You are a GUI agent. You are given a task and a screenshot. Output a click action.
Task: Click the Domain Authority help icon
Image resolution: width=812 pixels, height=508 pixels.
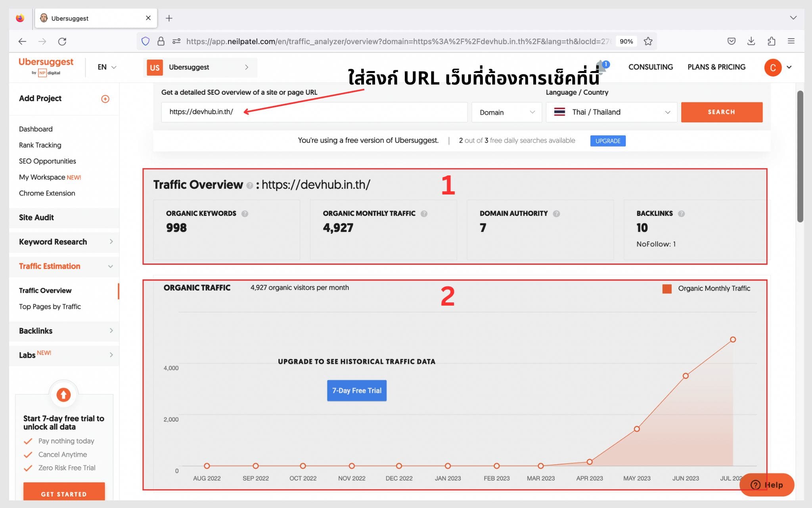click(x=556, y=214)
